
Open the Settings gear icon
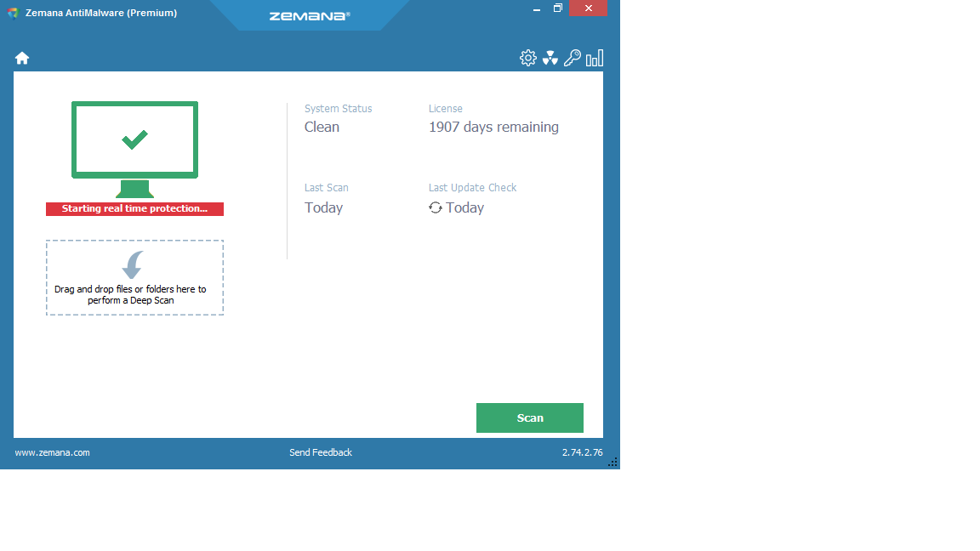(528, 58)
